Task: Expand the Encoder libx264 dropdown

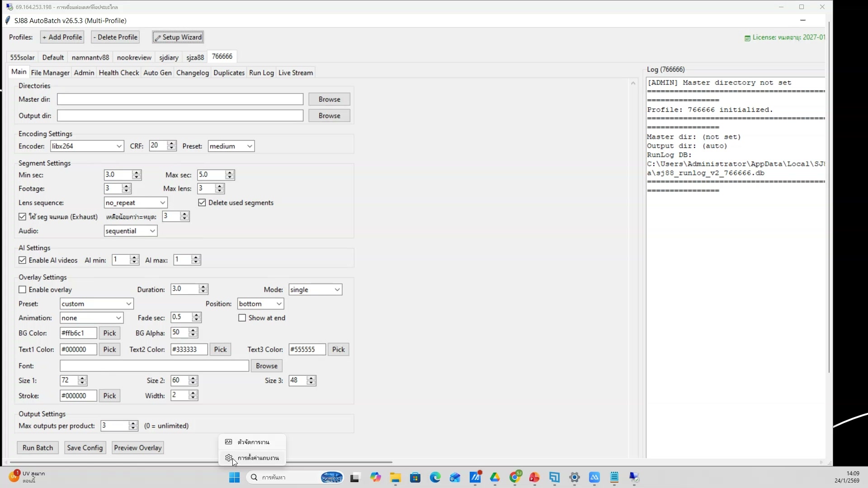Action: pos(119,146)
